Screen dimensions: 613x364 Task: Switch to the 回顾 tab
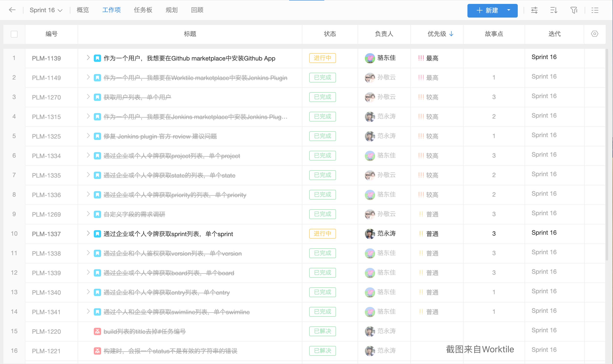[197, 10]
